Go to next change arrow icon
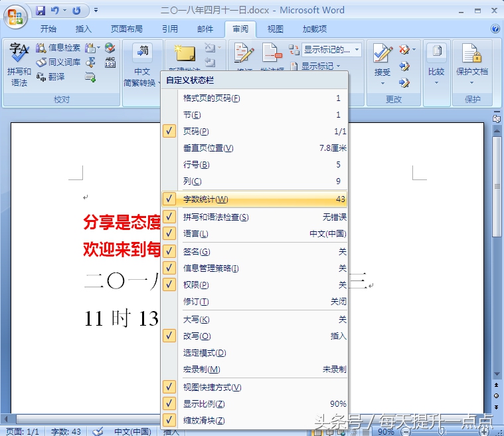This screenshot has width=504, height=436. pyautogui.click(x=404, y=82)
